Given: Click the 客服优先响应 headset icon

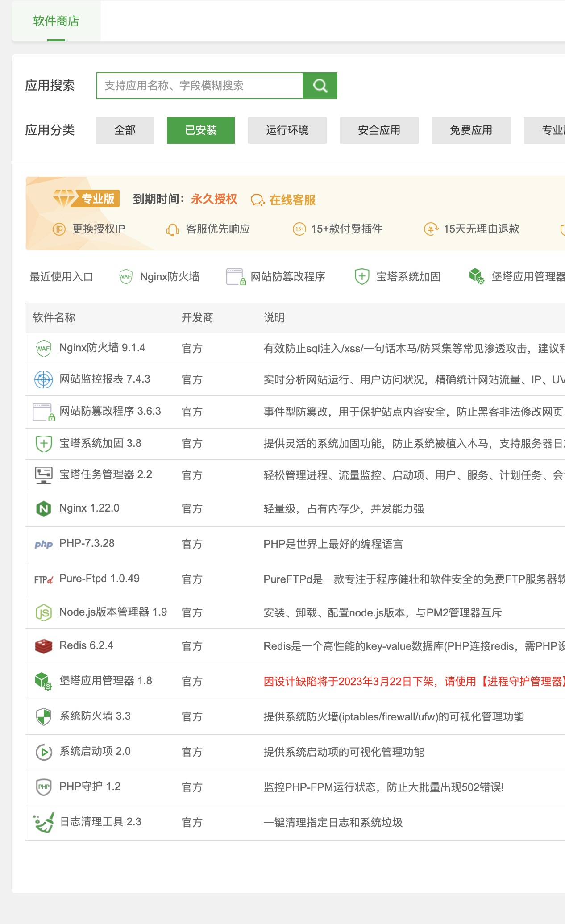Looking at the screenshot, I should [x=173, y=229].
